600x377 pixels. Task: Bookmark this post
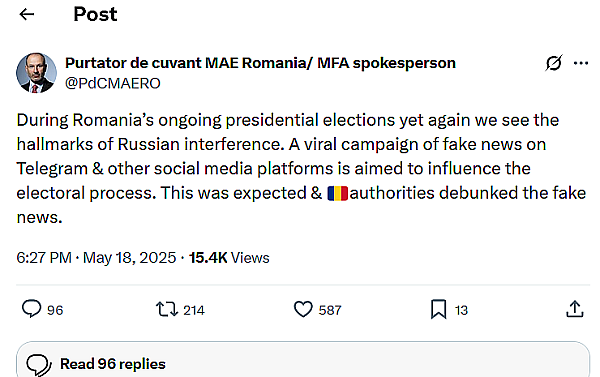pos(439,309)
